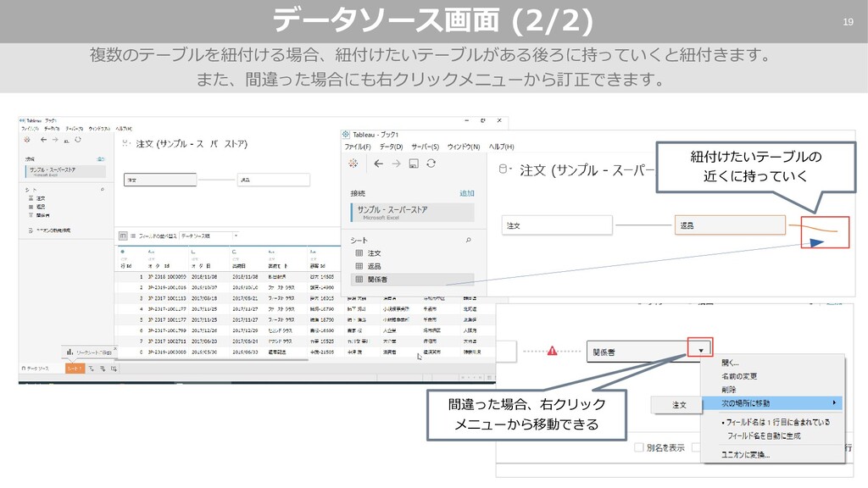Screen dimensions: 868x488
Task: Expand the 次の場所に移動 submenu arrow
Action: click(834, 402)
